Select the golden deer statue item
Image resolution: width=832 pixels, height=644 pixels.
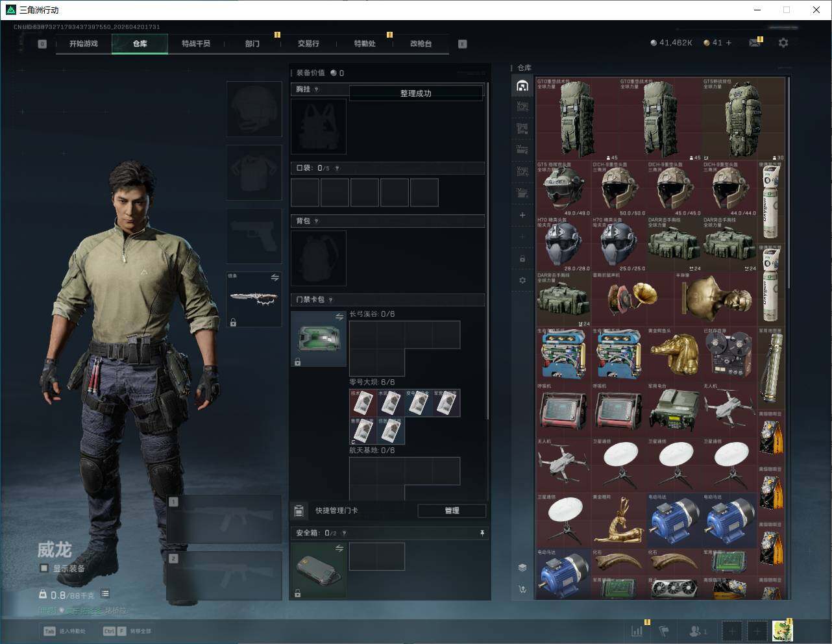[x=619, y=520]
